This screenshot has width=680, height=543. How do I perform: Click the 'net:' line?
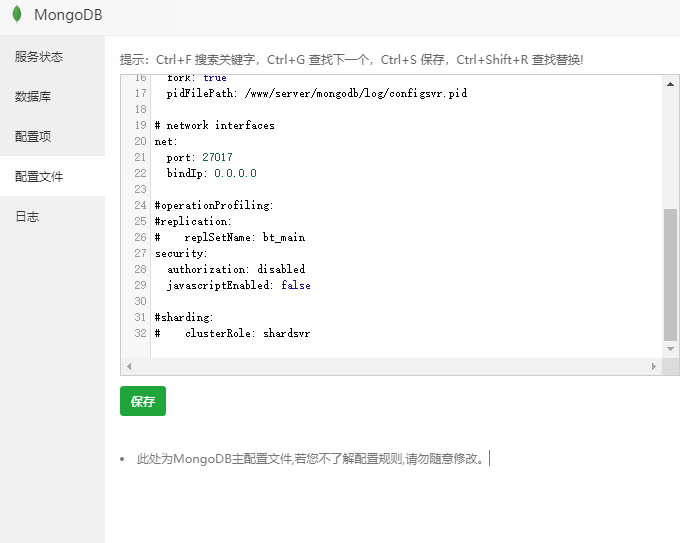166,141
